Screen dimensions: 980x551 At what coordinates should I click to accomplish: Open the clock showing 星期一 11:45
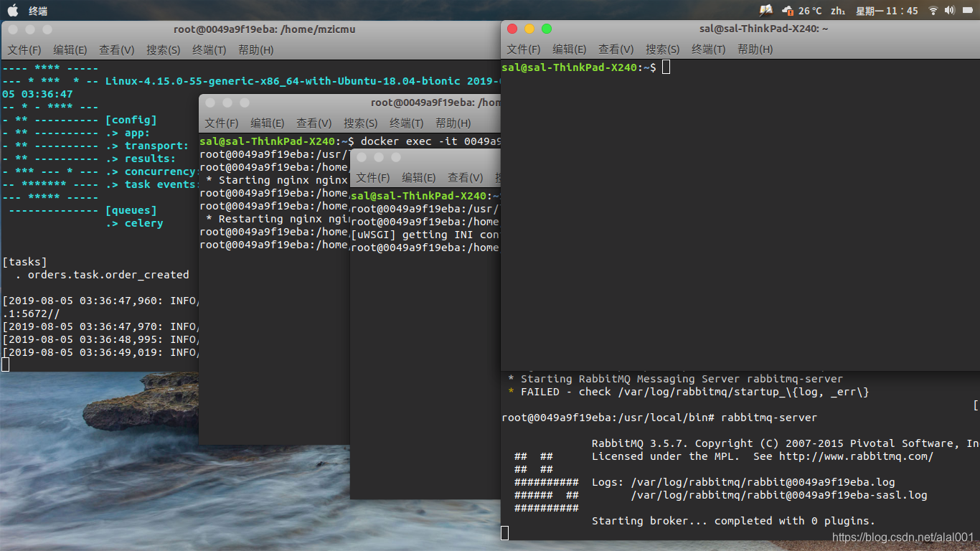[887, 11]
